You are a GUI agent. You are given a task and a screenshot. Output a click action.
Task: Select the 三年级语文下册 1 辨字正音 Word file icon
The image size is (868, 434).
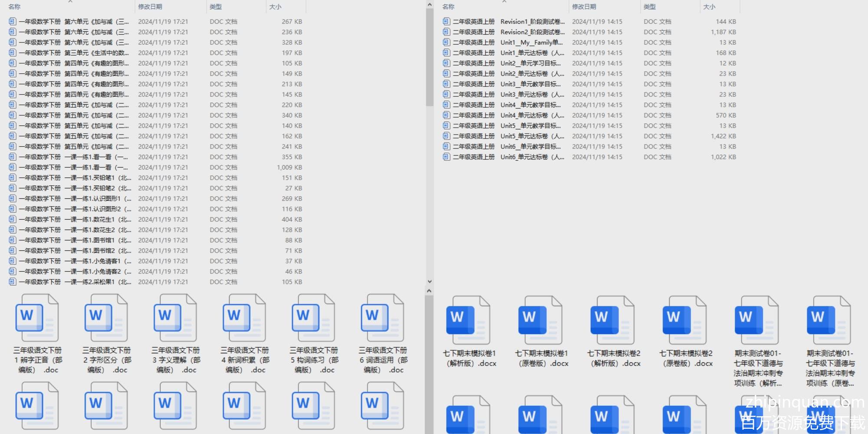click(37, 318)
